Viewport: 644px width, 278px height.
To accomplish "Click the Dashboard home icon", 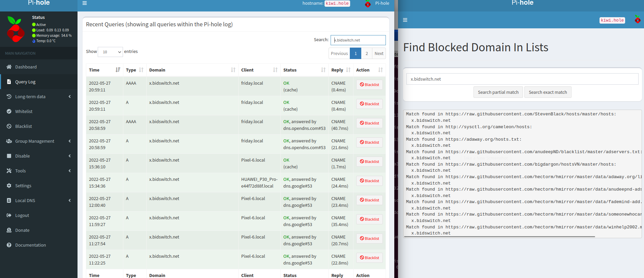I will point(9,67).
